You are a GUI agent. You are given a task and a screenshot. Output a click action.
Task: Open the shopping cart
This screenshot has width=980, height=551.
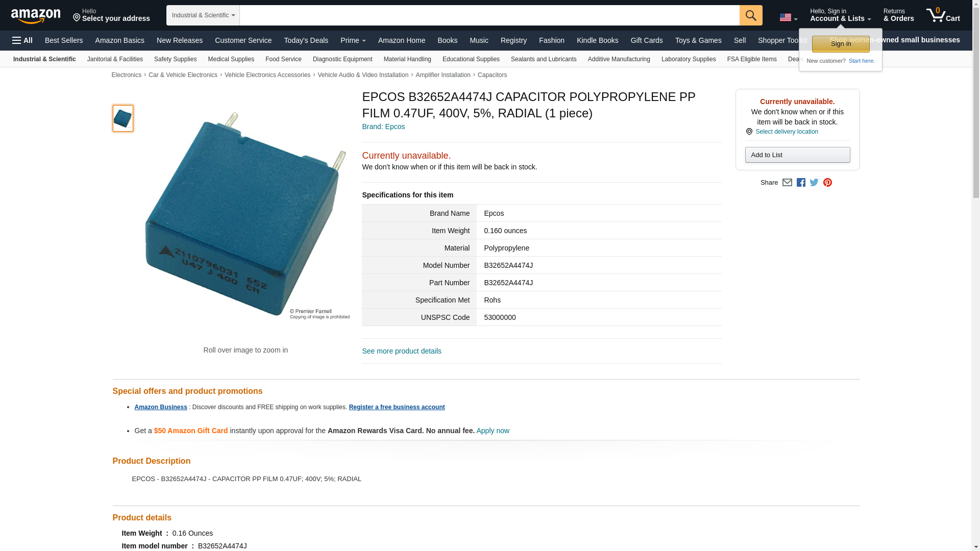(943, 15)
